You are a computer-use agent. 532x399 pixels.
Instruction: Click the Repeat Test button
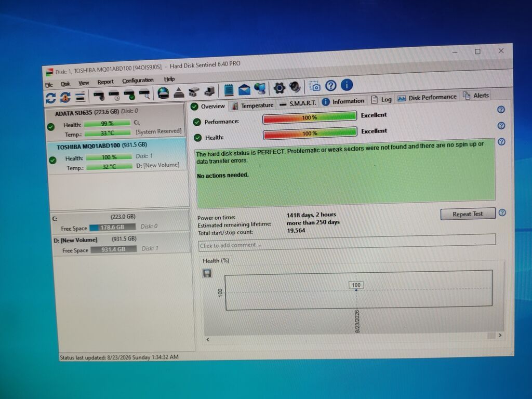[x=468, y=214]
